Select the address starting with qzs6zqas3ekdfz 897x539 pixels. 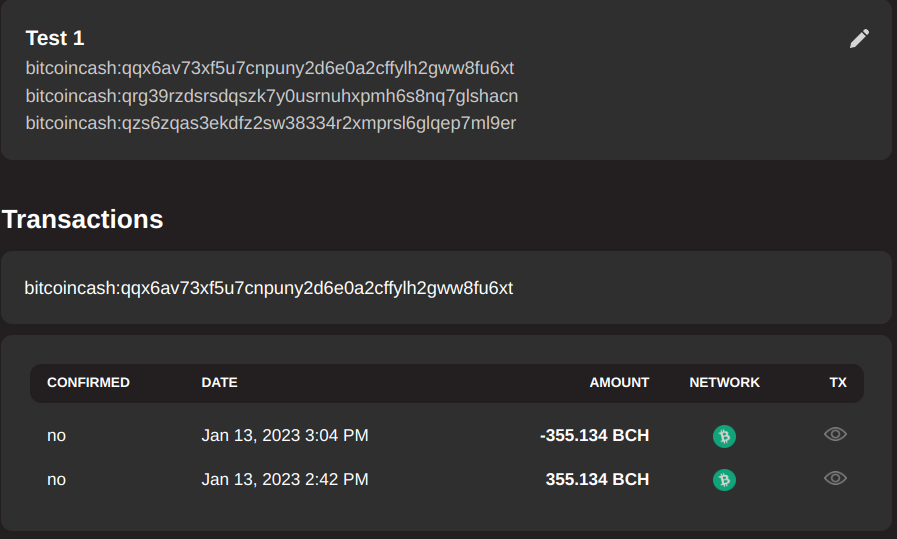coord(271,123)
